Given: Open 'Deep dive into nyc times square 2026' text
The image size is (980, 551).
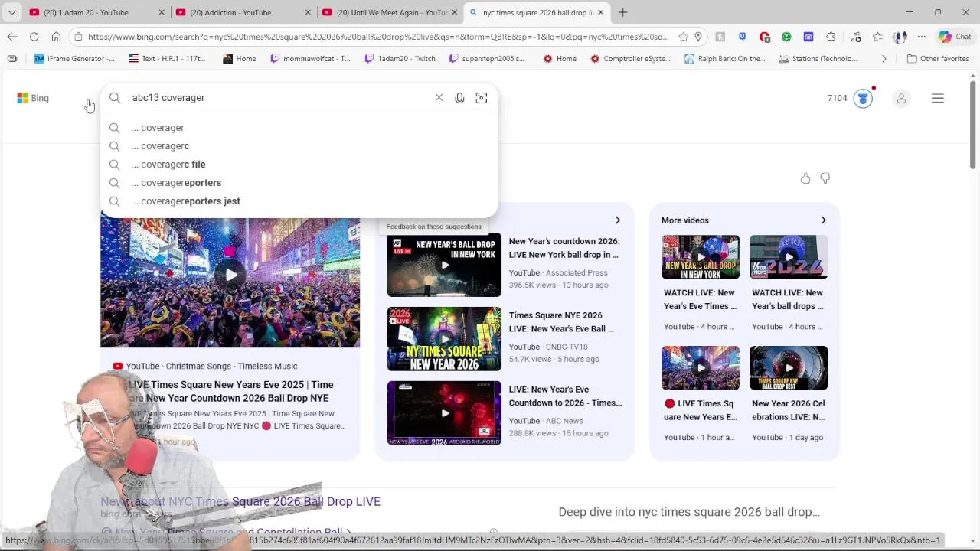Looking at the screenshot, I should tap(689, 512).
